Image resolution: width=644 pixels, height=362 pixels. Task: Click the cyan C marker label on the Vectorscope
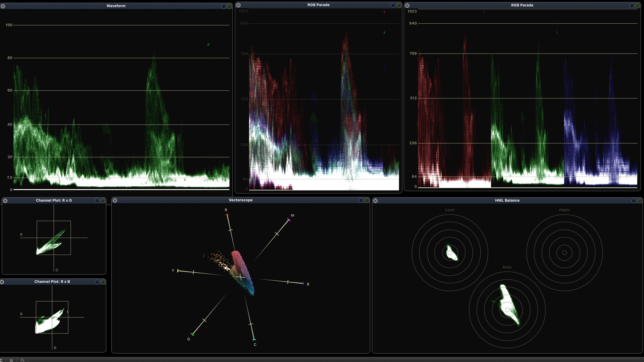pos(255,345)
